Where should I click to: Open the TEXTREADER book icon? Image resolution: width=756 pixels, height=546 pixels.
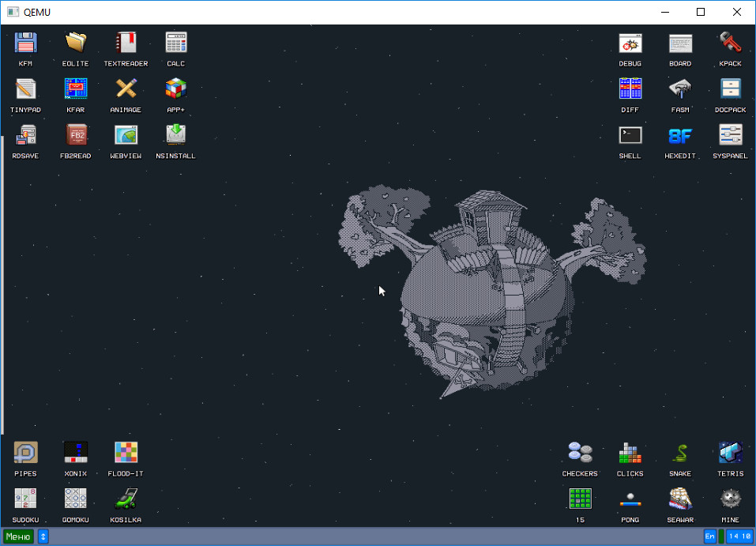tap(126, 43)
